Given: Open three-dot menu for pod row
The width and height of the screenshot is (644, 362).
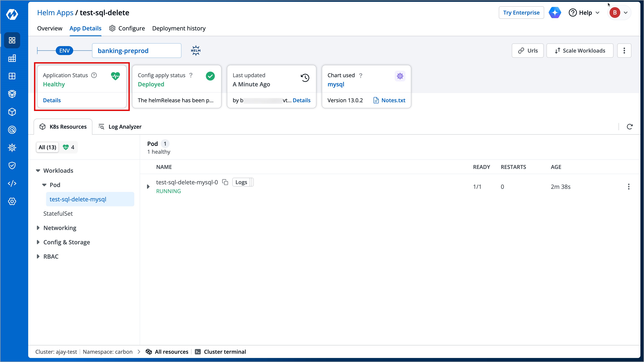Looking at the screenshot, I should (x=629, y=187).
